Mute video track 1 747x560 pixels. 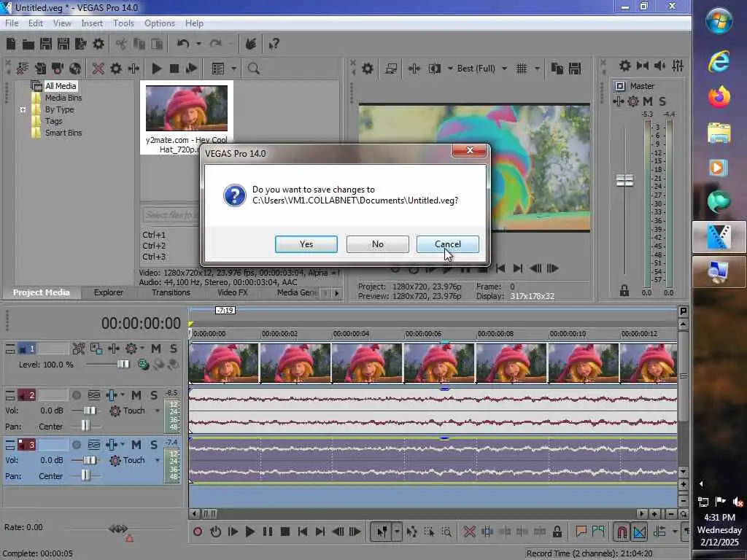click(x=156, y=349)
